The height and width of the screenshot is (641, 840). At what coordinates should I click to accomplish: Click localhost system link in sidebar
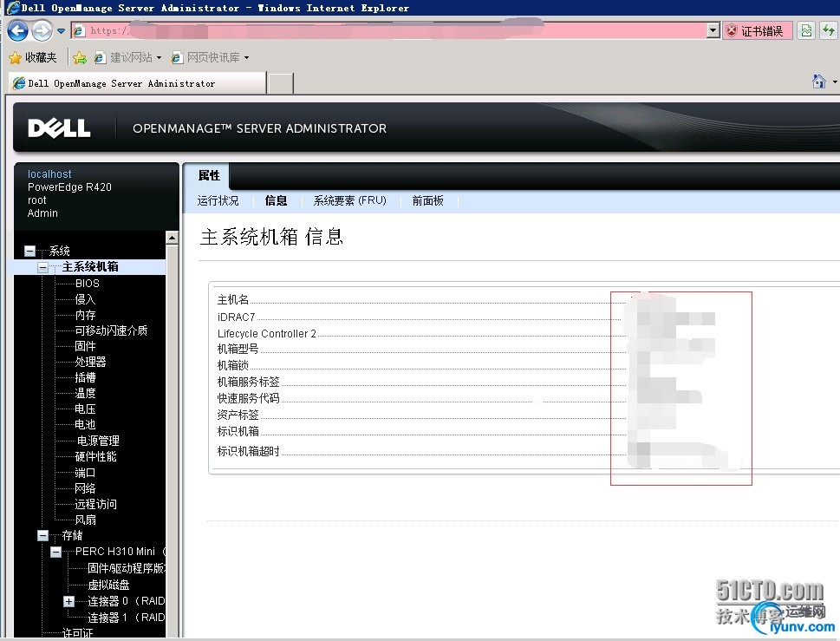click(x=49, y=174)
